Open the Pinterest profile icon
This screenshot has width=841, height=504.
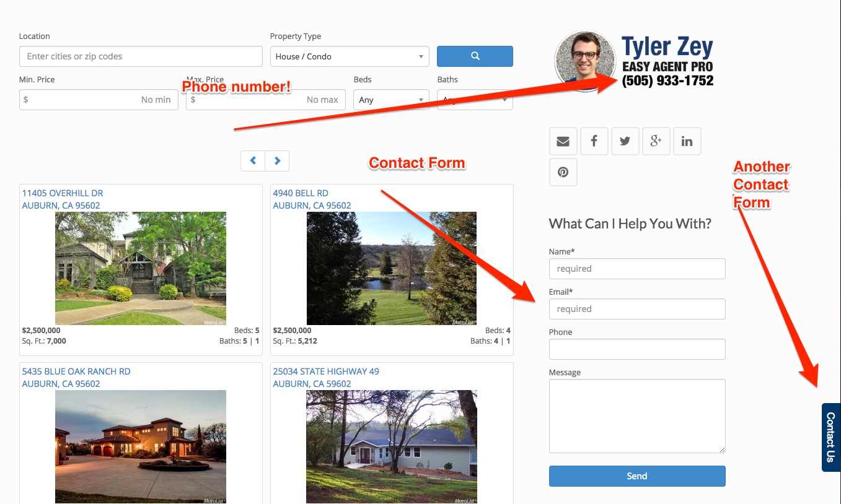563,172
